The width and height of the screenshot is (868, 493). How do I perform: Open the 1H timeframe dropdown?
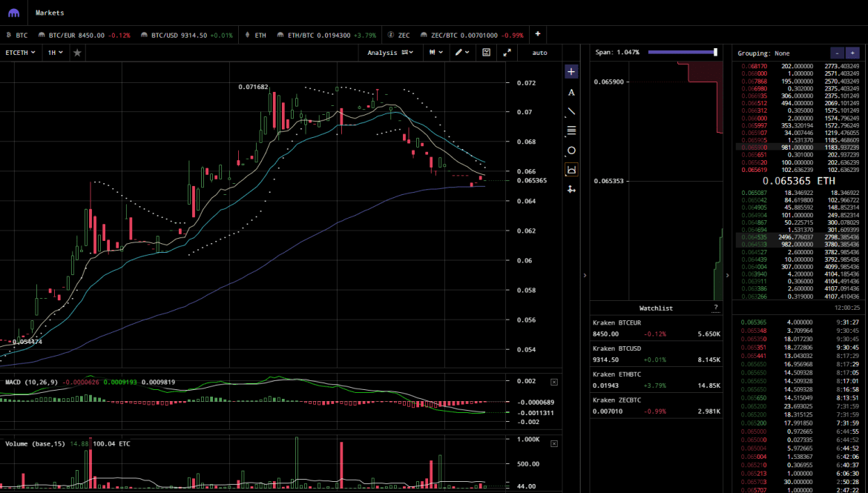pos(55,53)
